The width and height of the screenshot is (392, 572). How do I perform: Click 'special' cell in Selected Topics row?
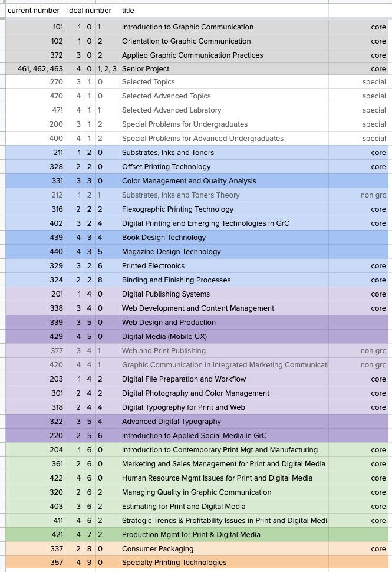click(x=358, y=82)
